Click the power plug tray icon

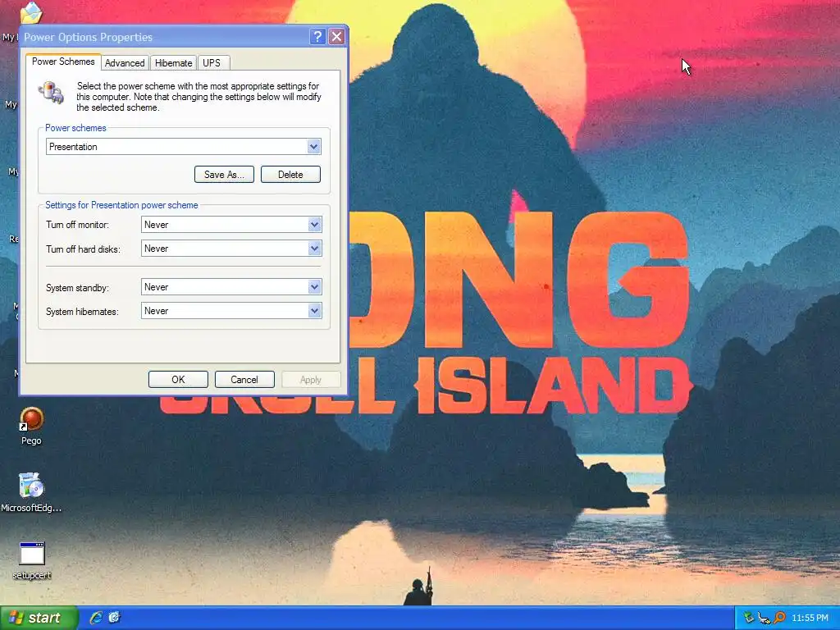764,619
